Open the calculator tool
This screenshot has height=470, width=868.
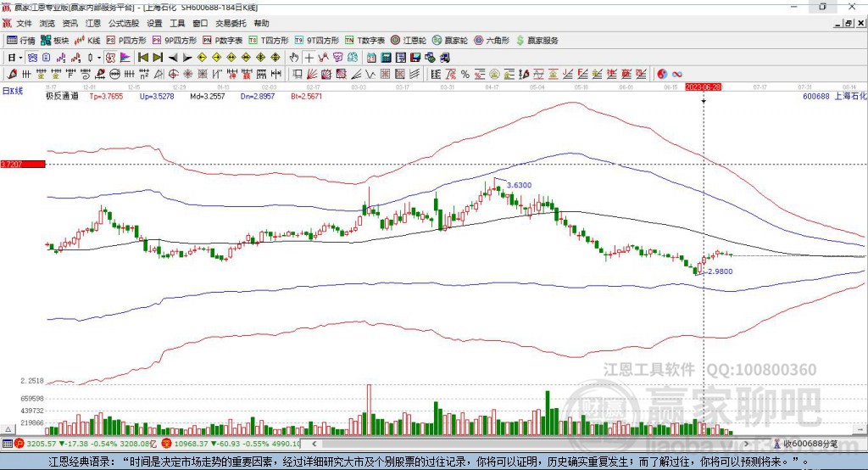pyautogui.click(x=386, y=58)
